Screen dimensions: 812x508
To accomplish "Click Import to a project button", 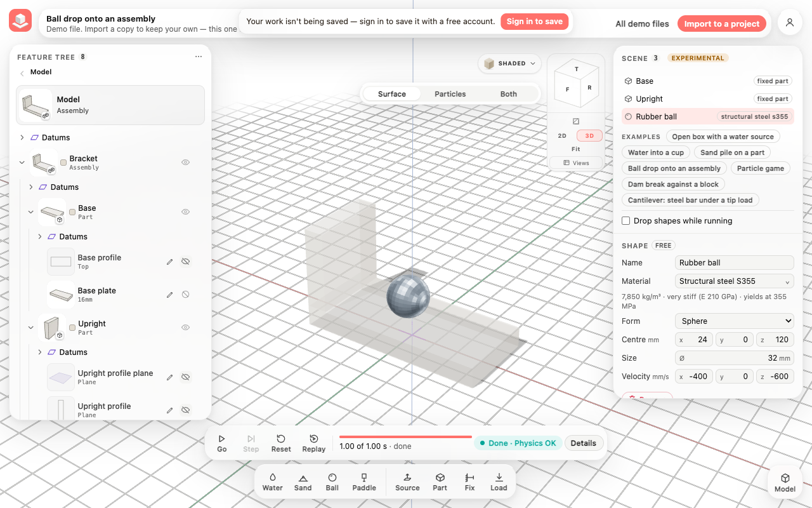I will (722, 24).
